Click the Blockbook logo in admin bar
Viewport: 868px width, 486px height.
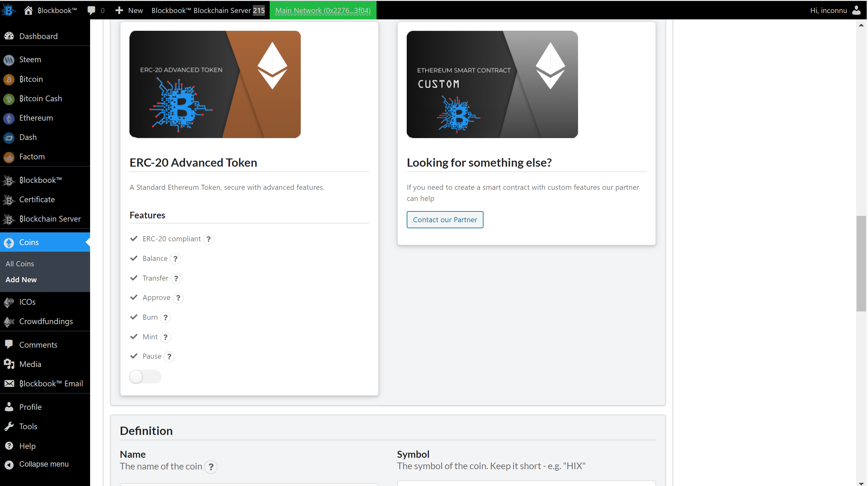tap(9, 10)
